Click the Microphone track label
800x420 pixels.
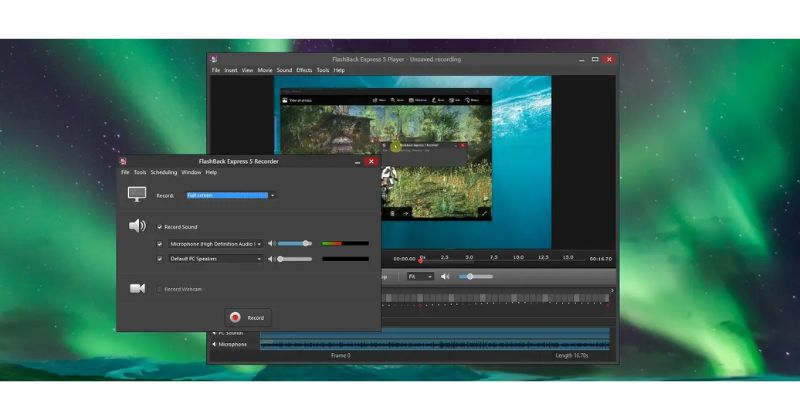tap(233, 344)
